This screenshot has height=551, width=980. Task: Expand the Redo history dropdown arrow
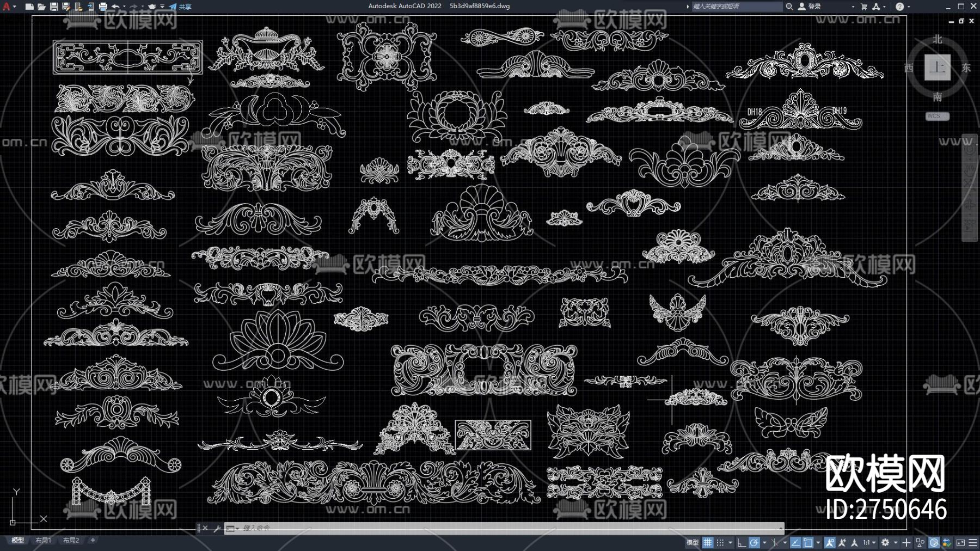point(143,7)
